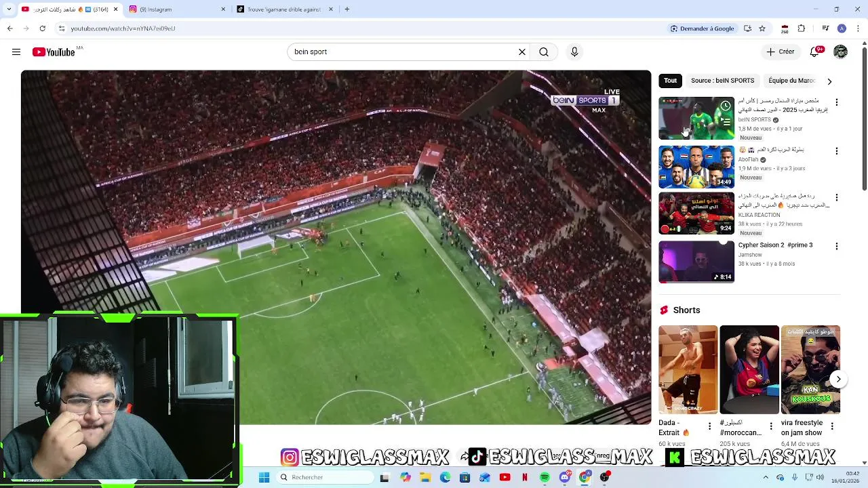This screenshot has width=868, height=488.
Task: Open the vira freestyle on jam show short
Action: pyautogui.click(x=810, y=369)
